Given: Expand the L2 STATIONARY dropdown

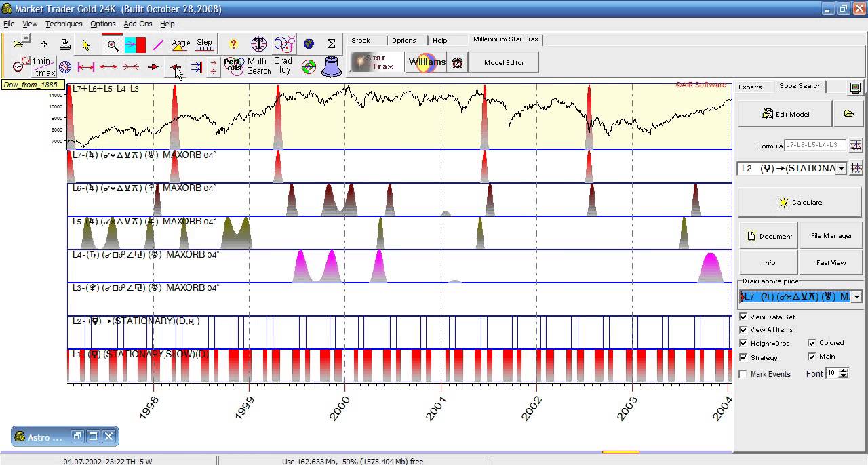Looking at the screenshot, I should pyautogui.click(x=842, y=168).
